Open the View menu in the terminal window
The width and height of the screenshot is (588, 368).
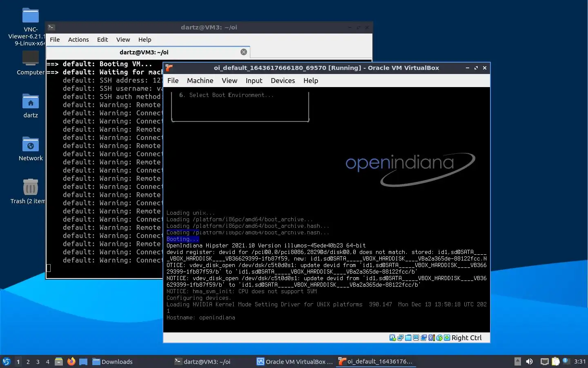click(x=123, y=40)
